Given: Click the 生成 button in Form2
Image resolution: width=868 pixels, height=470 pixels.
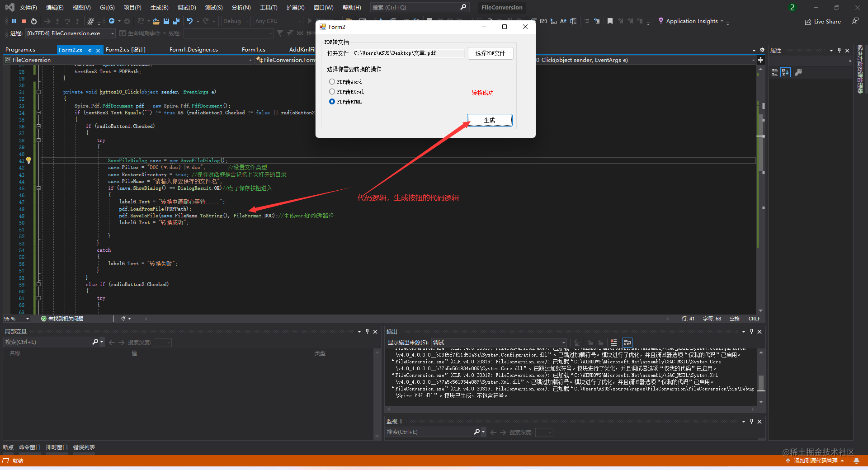Looking at the screenshot, I should pyautogui.click(x=490, y=120).
